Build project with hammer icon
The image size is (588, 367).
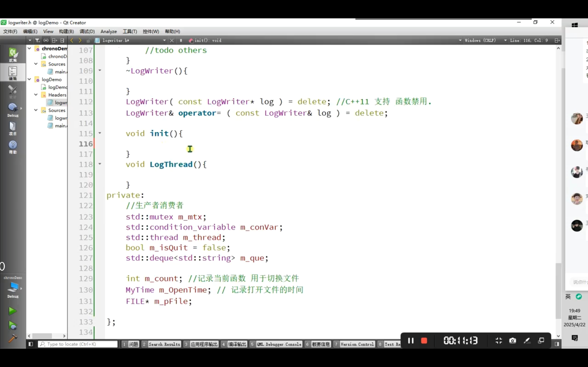coord(12,338)
